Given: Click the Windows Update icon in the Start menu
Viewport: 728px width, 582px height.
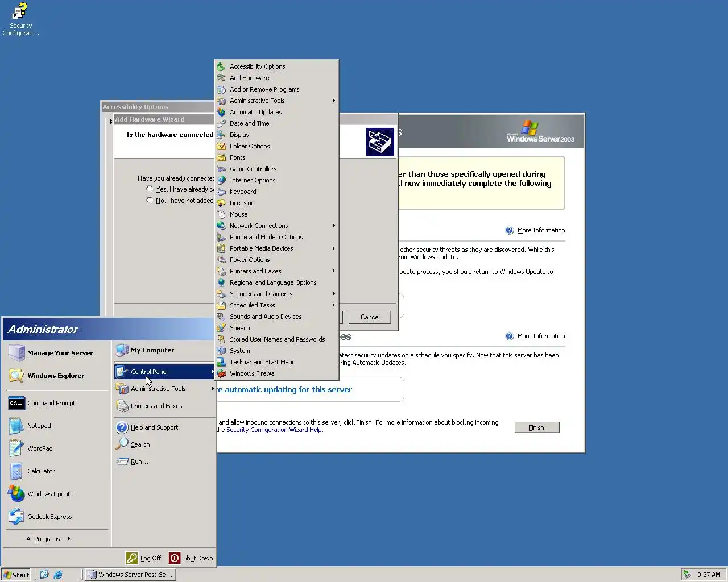Looking at the screenshot, I should click(16, 494).
